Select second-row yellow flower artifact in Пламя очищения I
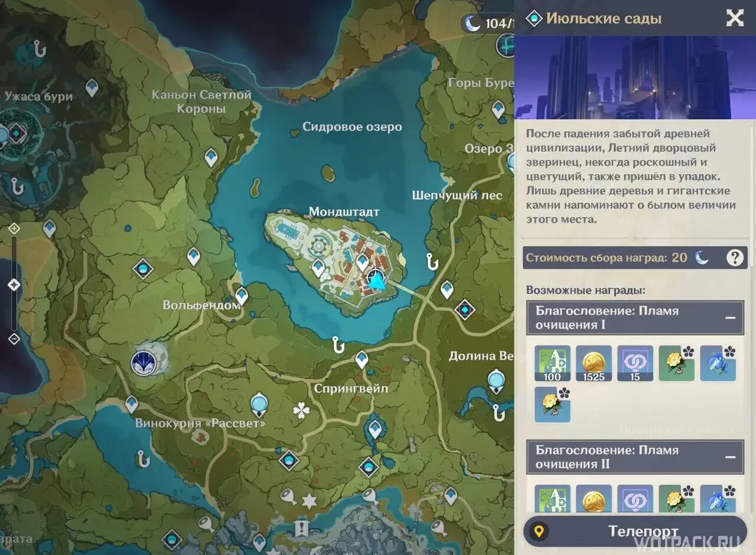The height and width of the screenshot is (555, 756). point(553,404)
